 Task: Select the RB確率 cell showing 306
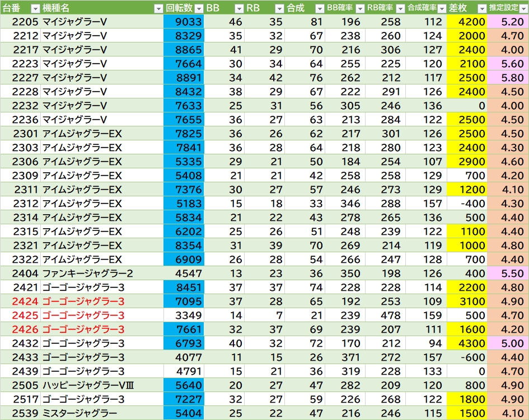(x=386, y=50)
